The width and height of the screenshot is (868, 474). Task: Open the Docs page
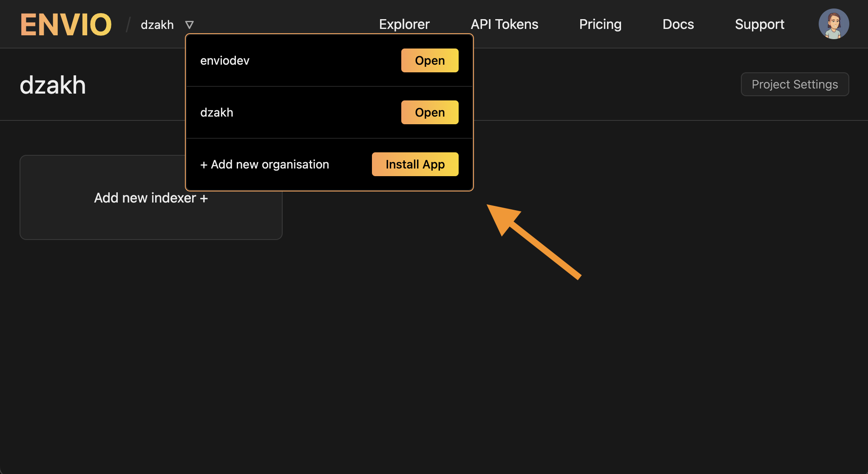coord(678,24)
